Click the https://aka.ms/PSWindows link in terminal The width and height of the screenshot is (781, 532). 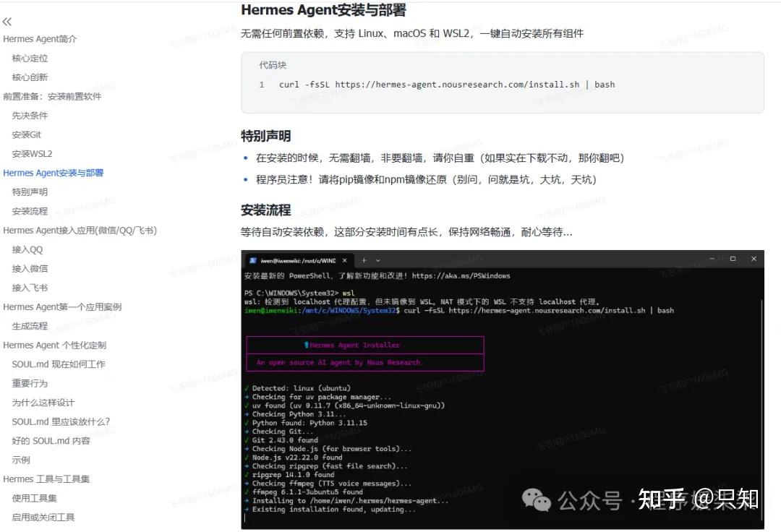tap(461, 275)
